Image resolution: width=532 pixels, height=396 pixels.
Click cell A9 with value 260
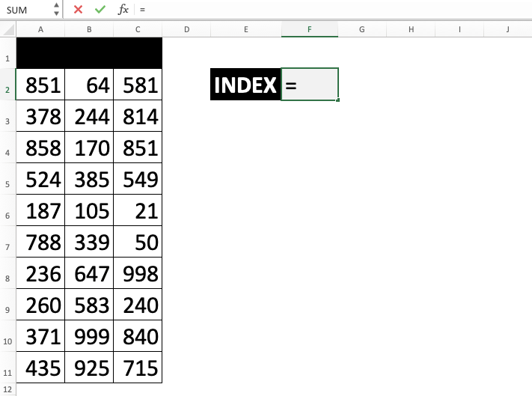[x=40, y=305]
